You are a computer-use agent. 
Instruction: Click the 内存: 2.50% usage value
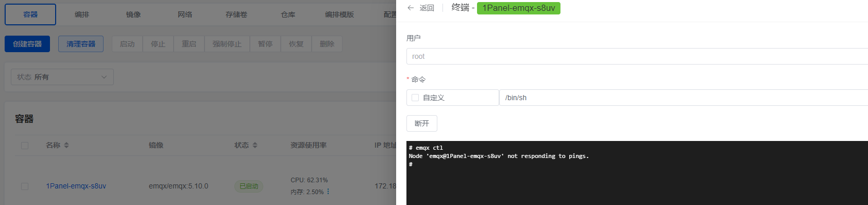coord(307,192)
